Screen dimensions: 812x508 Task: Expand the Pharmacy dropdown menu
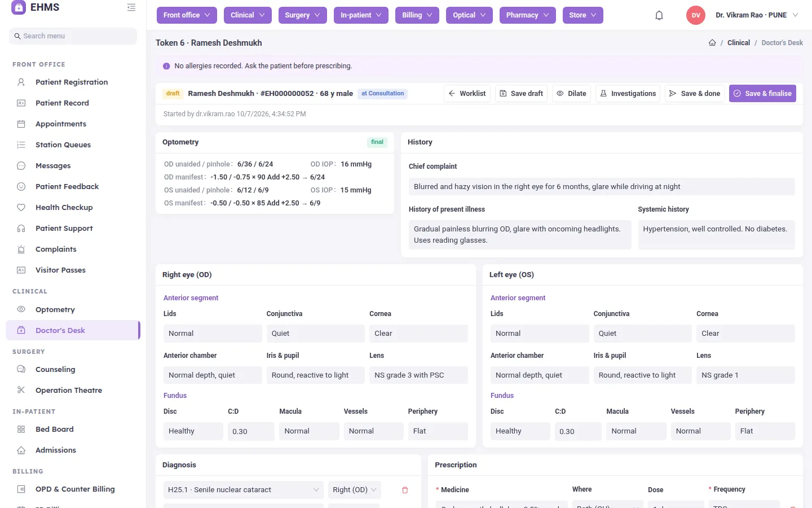click(528, 15)
